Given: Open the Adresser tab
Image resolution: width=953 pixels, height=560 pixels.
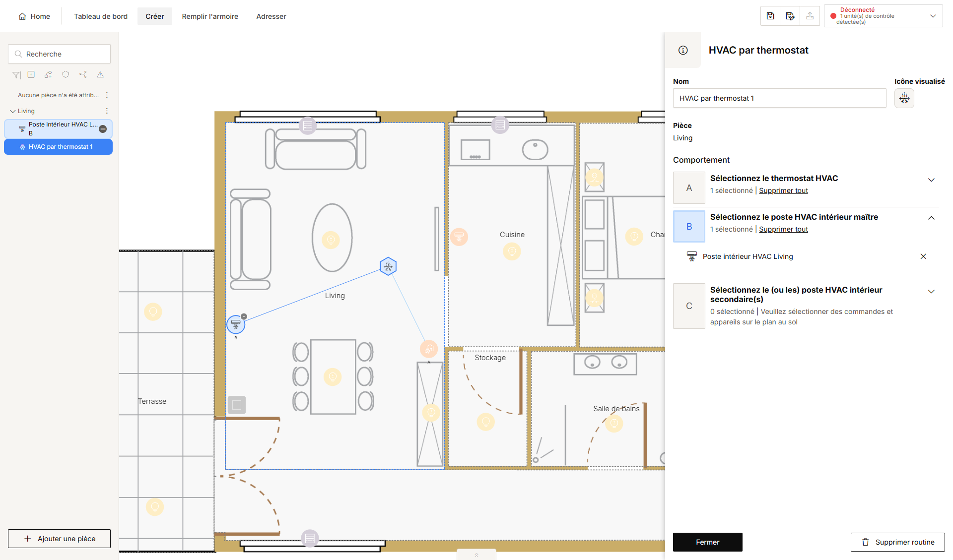Looking at the screenshot, I should coord(271,16).
